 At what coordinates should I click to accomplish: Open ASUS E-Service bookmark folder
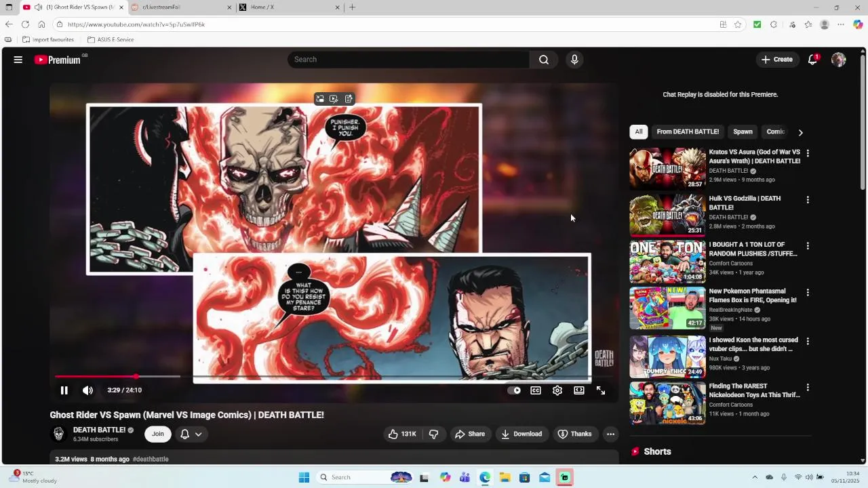tap(111, 39)
